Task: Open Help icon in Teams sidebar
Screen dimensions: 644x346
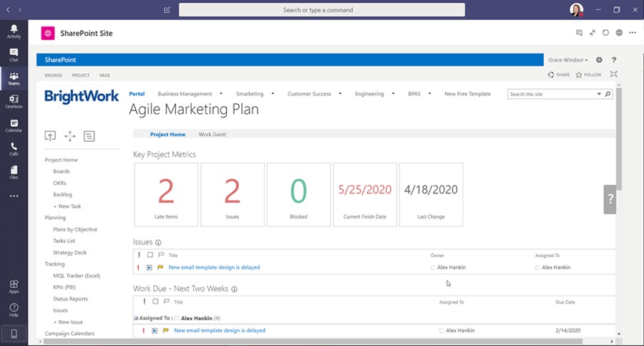Action: pyautogui.click(x=14, y=309)
